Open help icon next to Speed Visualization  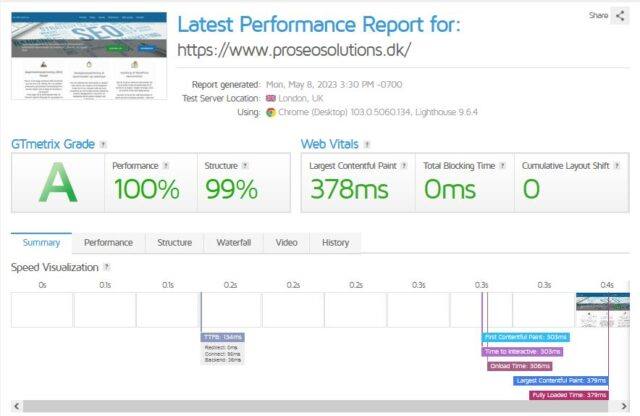coord(107,267)
